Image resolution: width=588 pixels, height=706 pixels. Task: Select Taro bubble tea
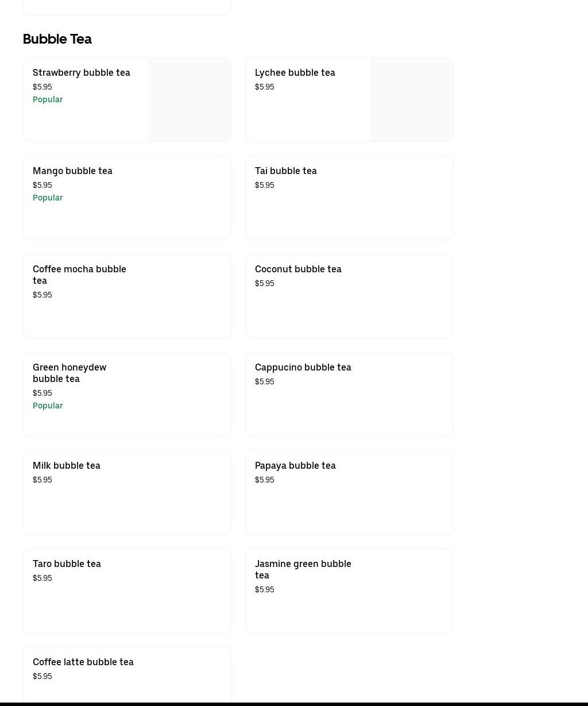(67, 564)
